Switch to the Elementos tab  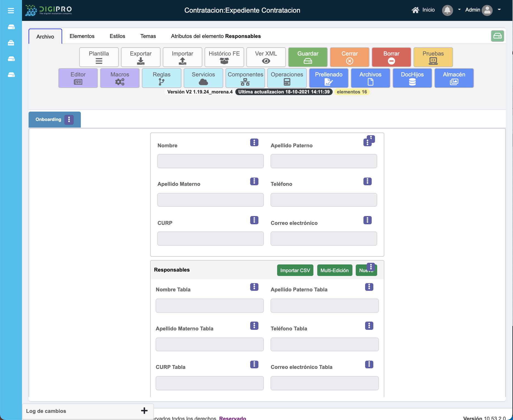click(x=82, y=36)
